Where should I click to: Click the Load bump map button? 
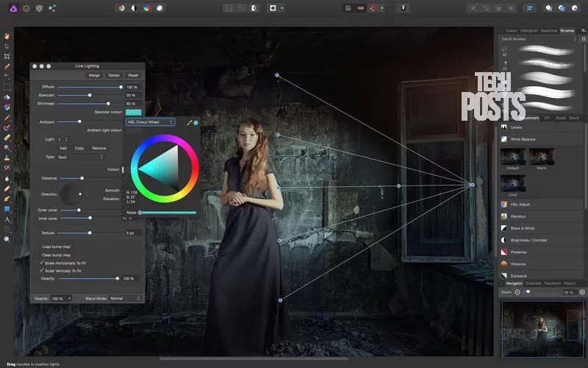[57, 247]
